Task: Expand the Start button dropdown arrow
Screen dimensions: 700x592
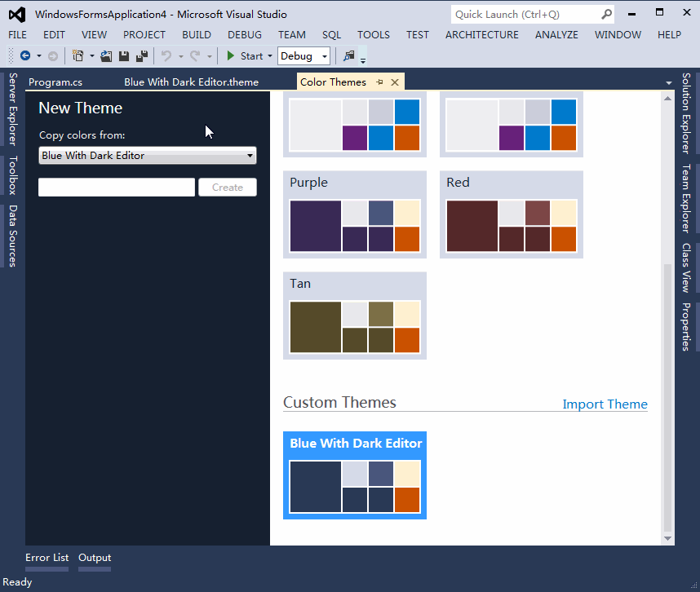Action: 270,56
